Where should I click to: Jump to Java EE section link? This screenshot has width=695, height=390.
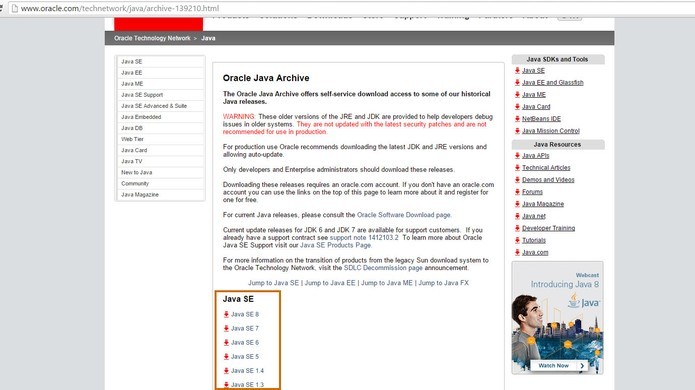330,283
